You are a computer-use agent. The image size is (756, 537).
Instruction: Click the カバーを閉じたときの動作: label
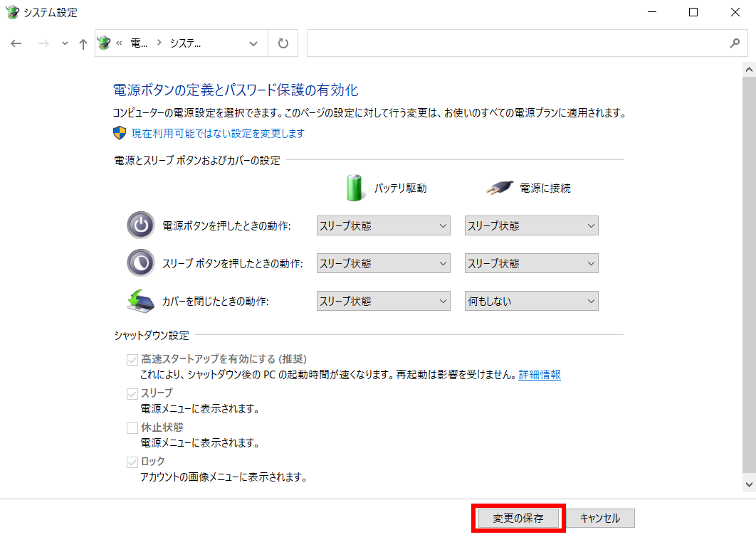tap(216, 302)
